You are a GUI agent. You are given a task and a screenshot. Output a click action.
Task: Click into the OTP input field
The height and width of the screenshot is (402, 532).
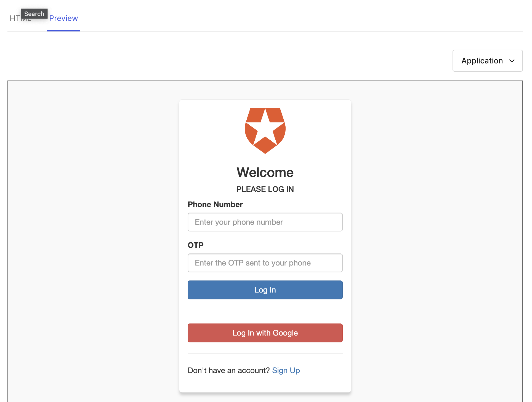click(x=265, y=263)
